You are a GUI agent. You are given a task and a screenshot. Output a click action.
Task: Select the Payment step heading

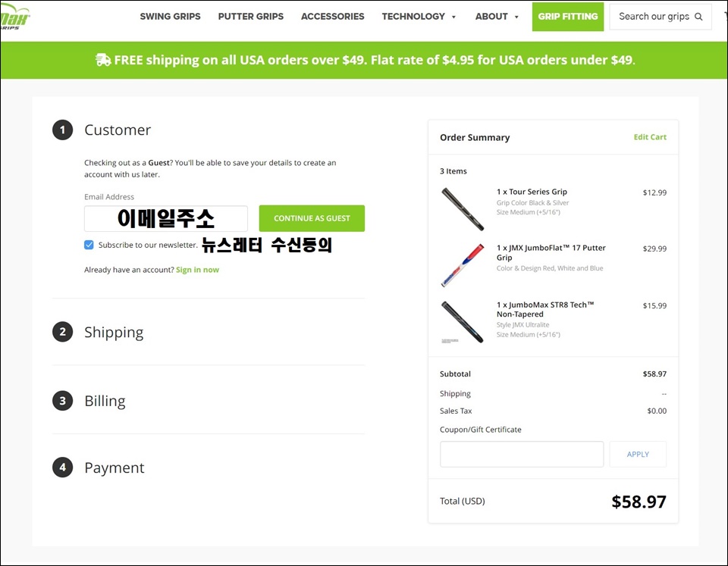tap(115, 467)
